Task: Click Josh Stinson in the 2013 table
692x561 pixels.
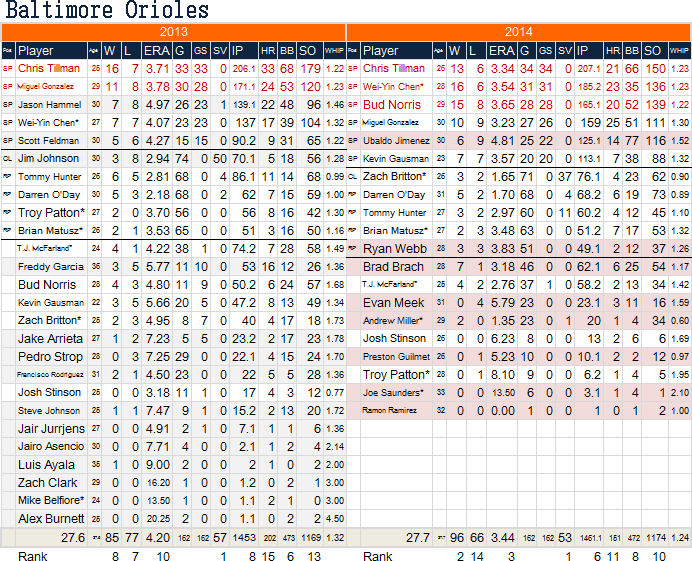Action: (x=49, y=392)
